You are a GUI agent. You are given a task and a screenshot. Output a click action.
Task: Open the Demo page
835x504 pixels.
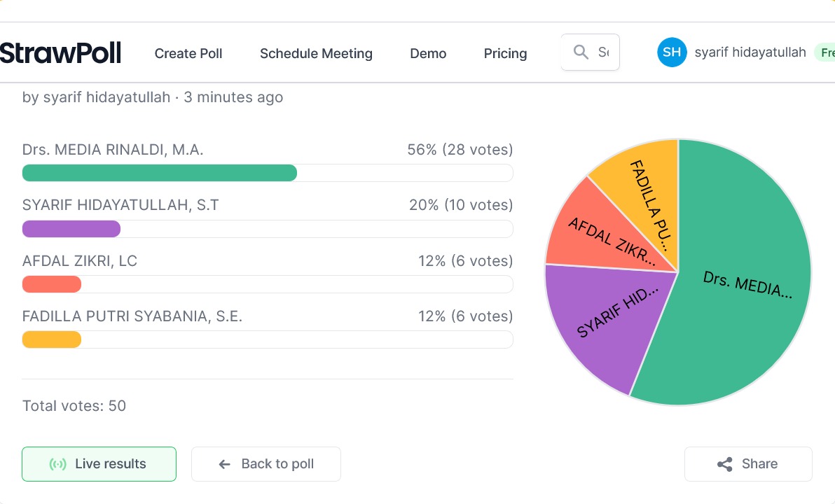pyautogui.click(x=428, y=54)
